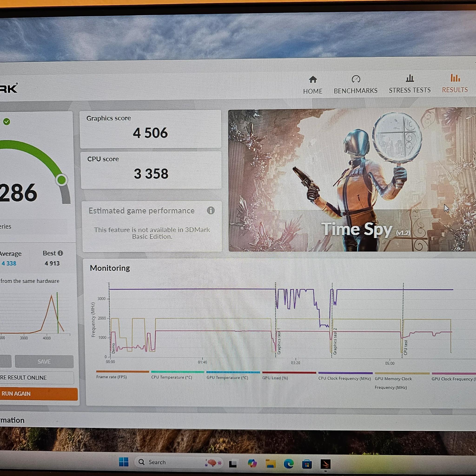Click the Monitoring section heading
This screenshot has height=476, width=476.
tap(110, 268)
